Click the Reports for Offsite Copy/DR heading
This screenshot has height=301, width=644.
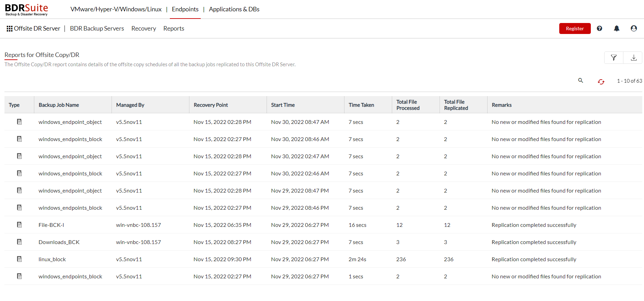42,55
